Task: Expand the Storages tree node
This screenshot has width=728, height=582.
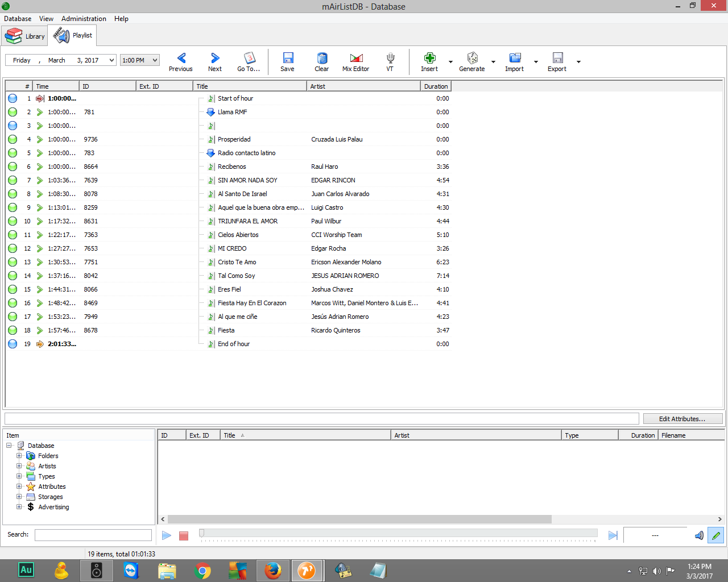Action: (19, 497)
